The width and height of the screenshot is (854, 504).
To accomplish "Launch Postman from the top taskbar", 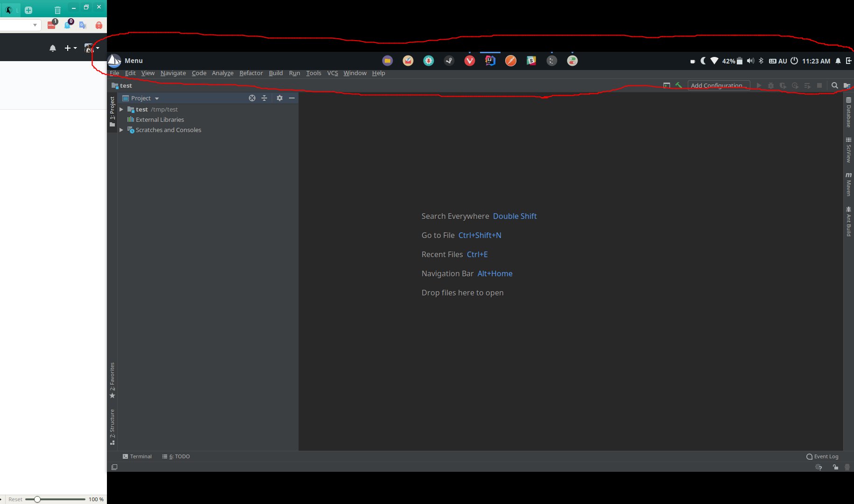I will [510, 61].
